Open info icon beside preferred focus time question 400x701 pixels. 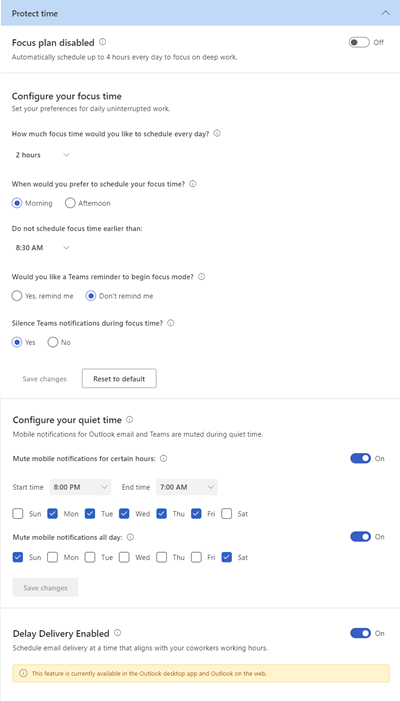pos(193,184)
